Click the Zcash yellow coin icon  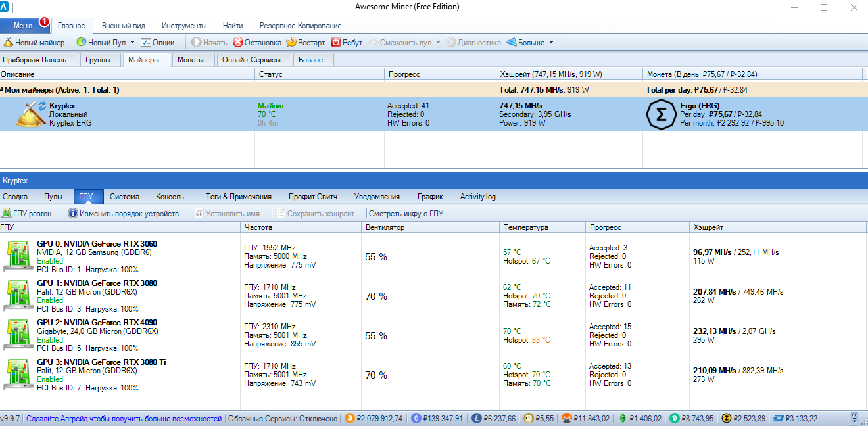pyautogui.click(x=727, y=418)
